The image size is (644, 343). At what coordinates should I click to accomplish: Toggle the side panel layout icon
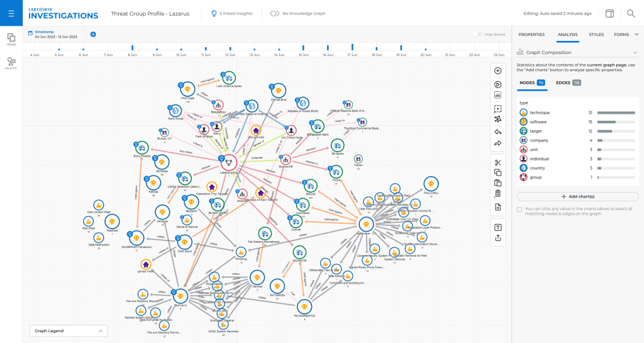point(609,14)
